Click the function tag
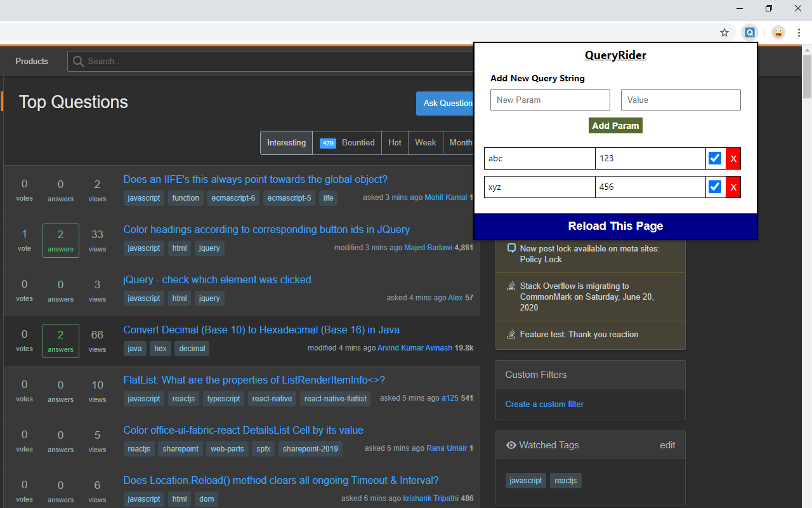Viewport: 812px width, 508px height. (x=186, y=198)
